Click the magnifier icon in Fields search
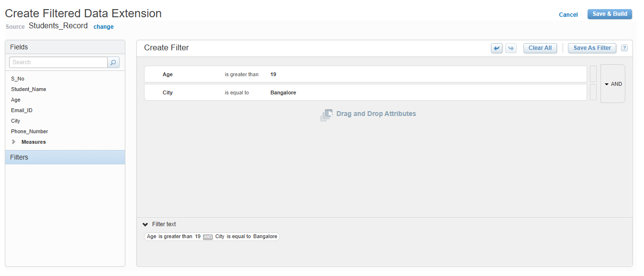Image resolution: width=644 pixels, height=276 pixels. click(x=113, y=62)
